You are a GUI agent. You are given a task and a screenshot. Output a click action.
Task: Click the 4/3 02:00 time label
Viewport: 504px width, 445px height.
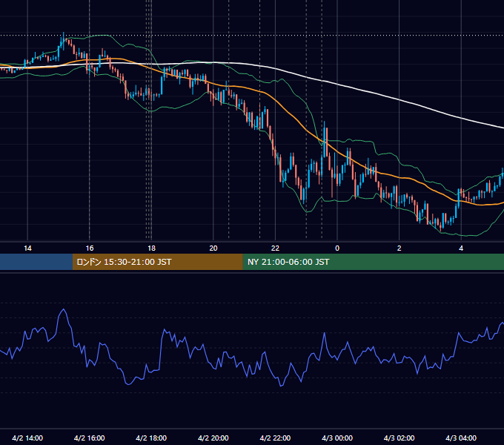pyautogui.click(x=399, y=438)
